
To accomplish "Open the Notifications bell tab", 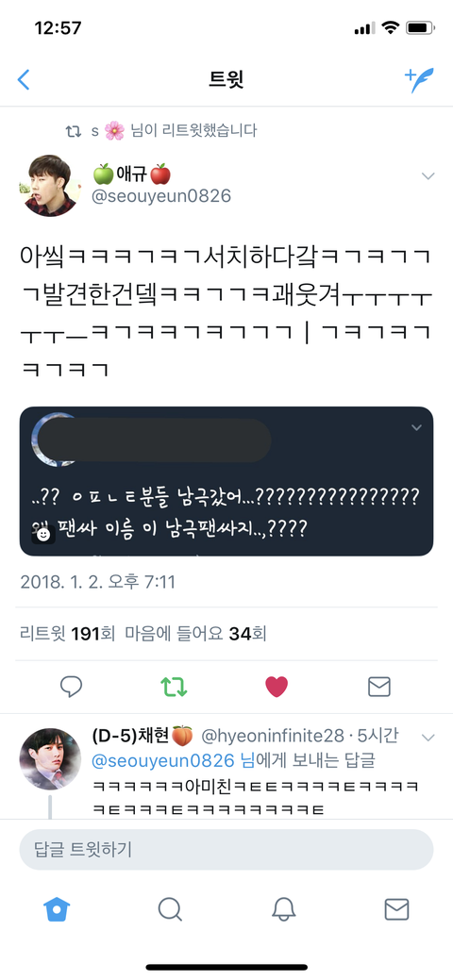I will click(x=283, y=908).
